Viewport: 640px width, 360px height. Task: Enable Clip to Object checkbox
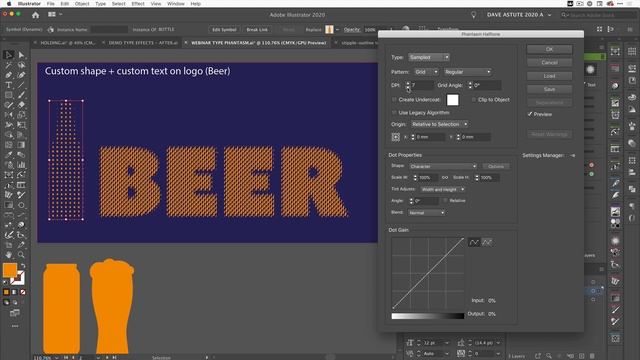pos(474,100)
